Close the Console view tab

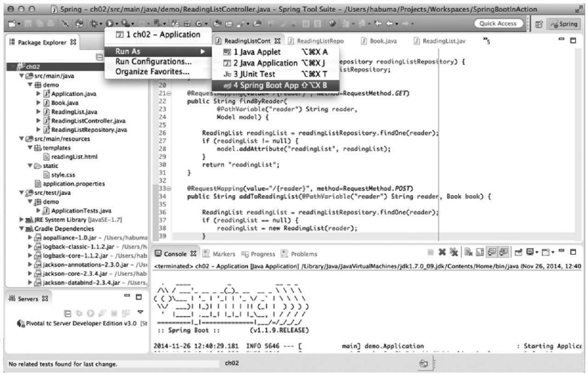point(193,253)
